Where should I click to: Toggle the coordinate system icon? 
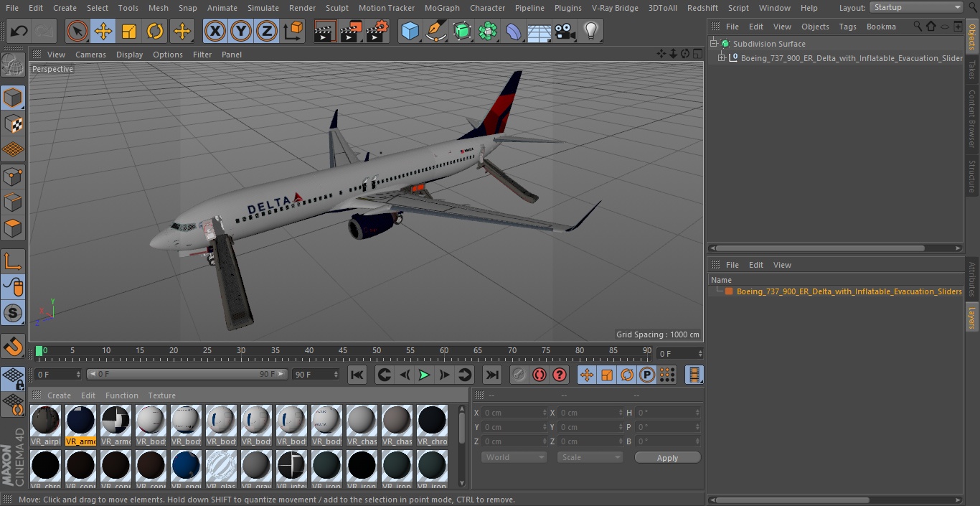click(x=293, y=31)
